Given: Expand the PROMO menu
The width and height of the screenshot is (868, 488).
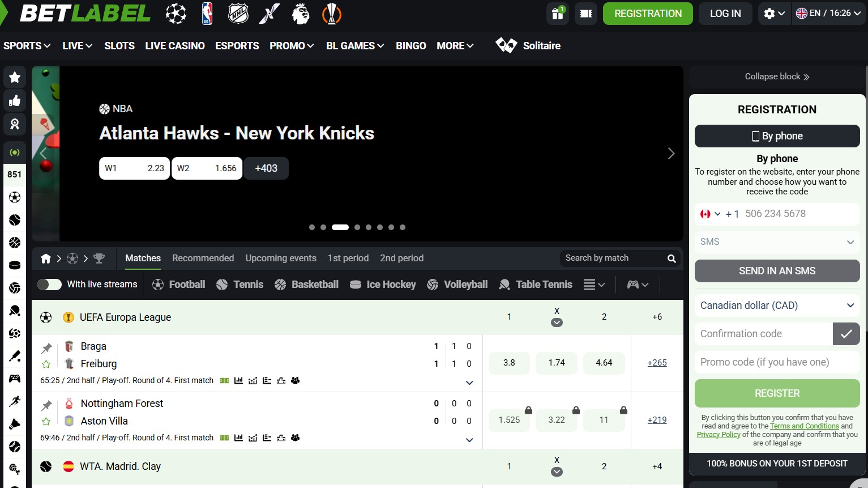Looking at the screenshot, I should (x=292, y=46).
